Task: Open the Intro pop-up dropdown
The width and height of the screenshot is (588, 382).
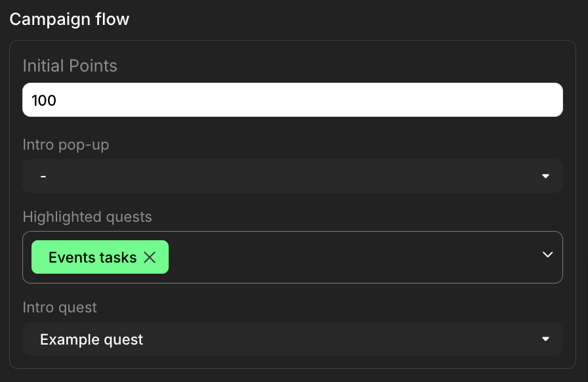Action: (292, 176)
